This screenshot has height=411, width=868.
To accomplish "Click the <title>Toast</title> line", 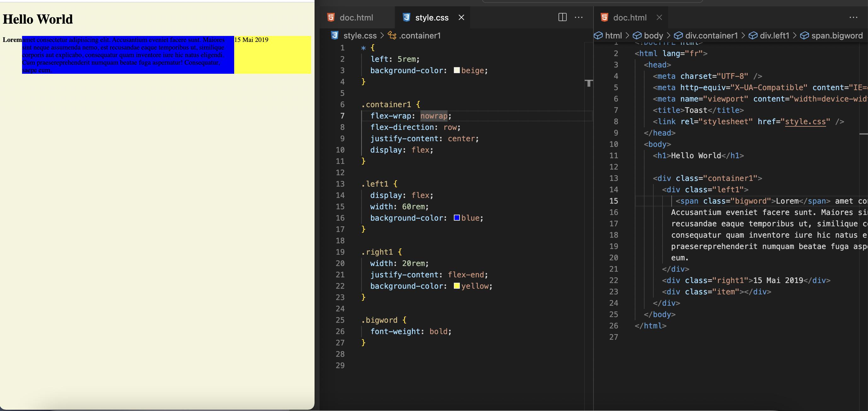I will point(698,110).
